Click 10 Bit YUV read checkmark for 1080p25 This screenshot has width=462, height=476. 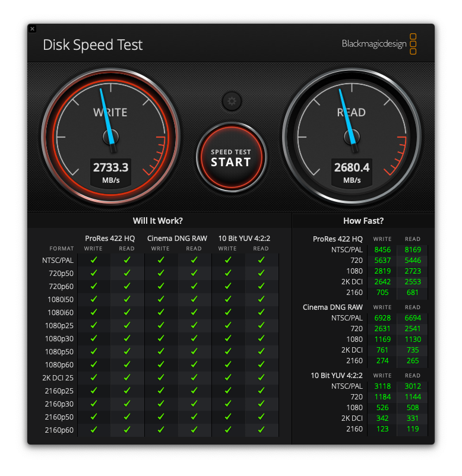[x=261, y=325]
